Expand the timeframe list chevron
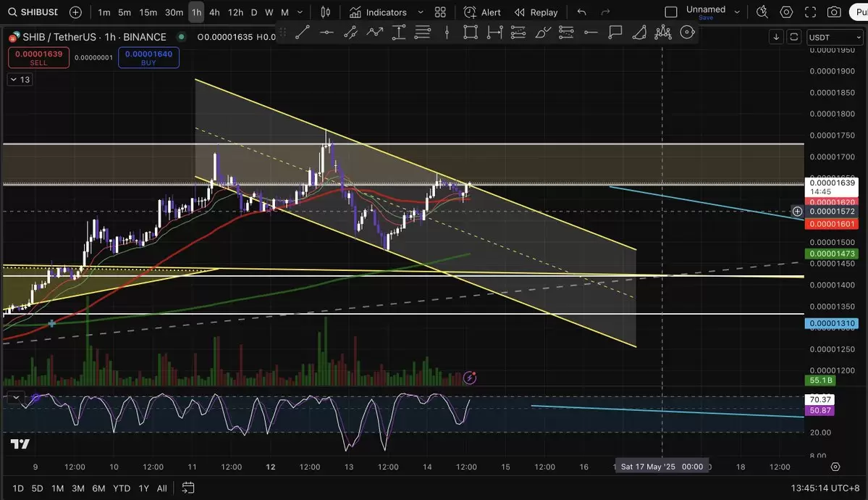Viewport: 868px width, 500px height. (300, 12)
